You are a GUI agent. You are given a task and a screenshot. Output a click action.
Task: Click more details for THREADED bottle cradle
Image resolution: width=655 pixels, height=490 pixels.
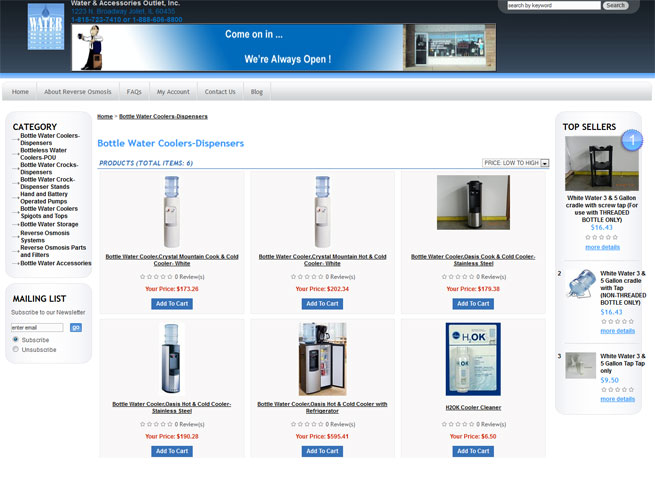pos(602,247)
